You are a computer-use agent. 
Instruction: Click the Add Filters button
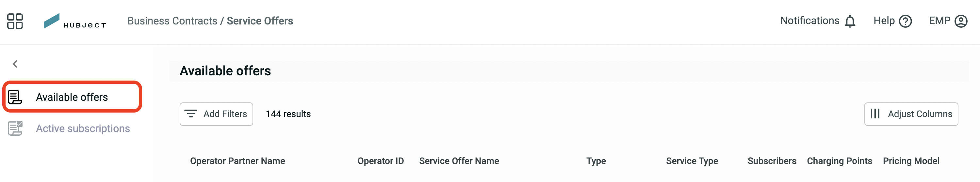pyautogui.click(x=216, y=114)
